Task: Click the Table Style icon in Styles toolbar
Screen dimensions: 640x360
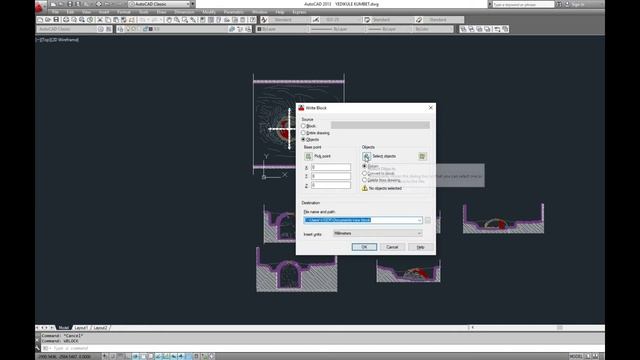Action: pos(367,20)
